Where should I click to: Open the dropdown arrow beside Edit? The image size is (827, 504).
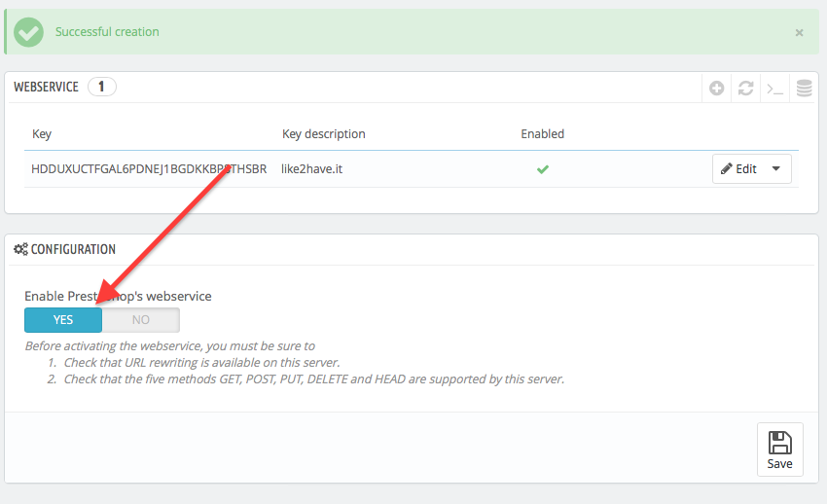coord(776,169)
